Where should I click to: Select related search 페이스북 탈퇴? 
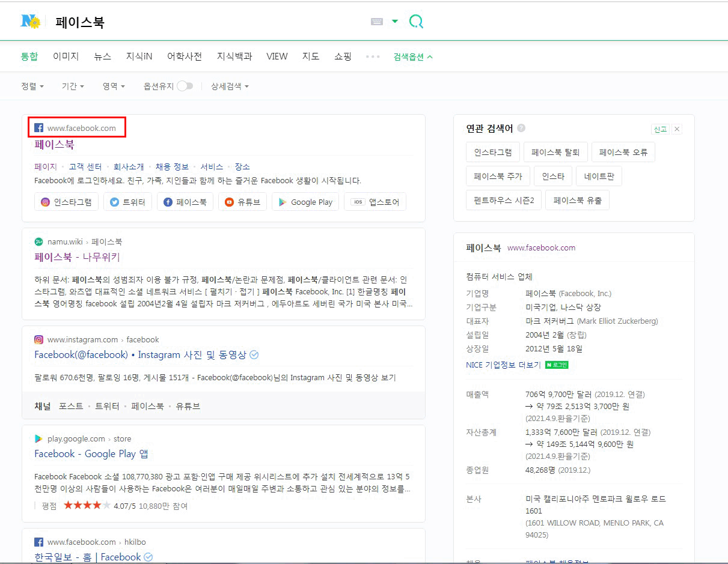[x=555, y=153]
